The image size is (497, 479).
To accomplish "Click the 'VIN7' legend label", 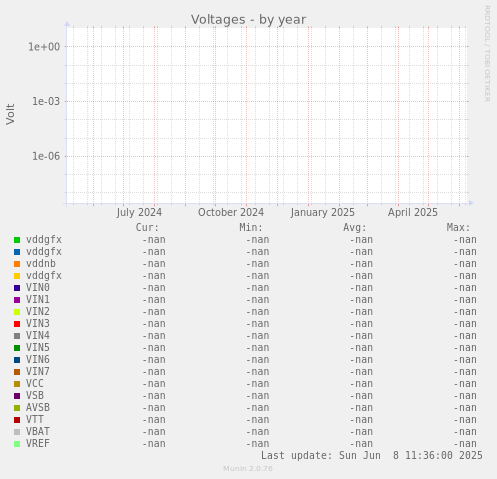I will [x=38, y=372].
